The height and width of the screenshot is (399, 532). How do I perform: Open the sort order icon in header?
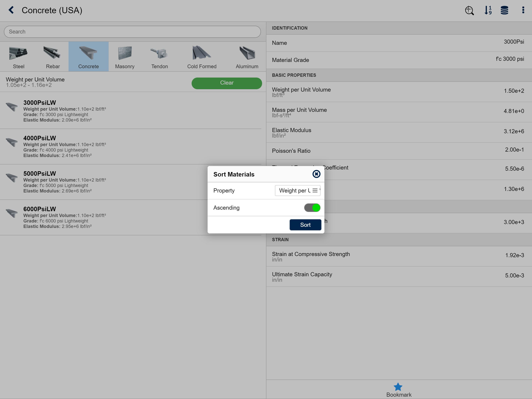coord(488,10)
